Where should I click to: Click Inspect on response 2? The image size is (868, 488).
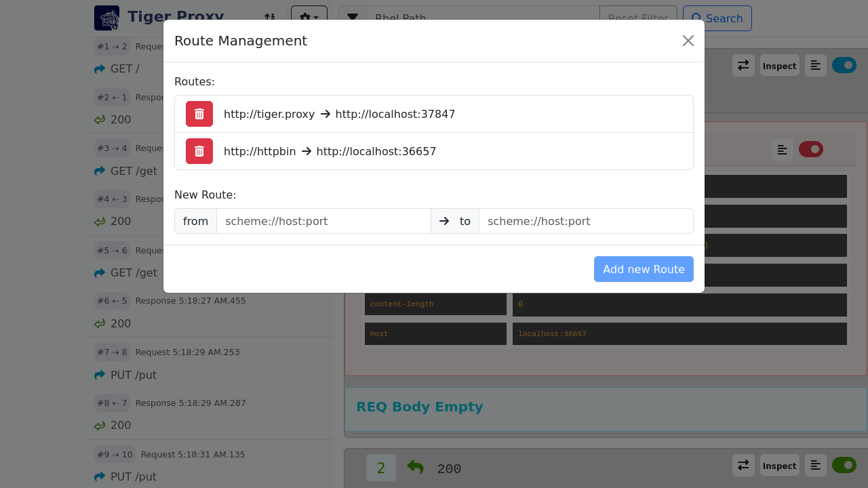pos(780,466)
